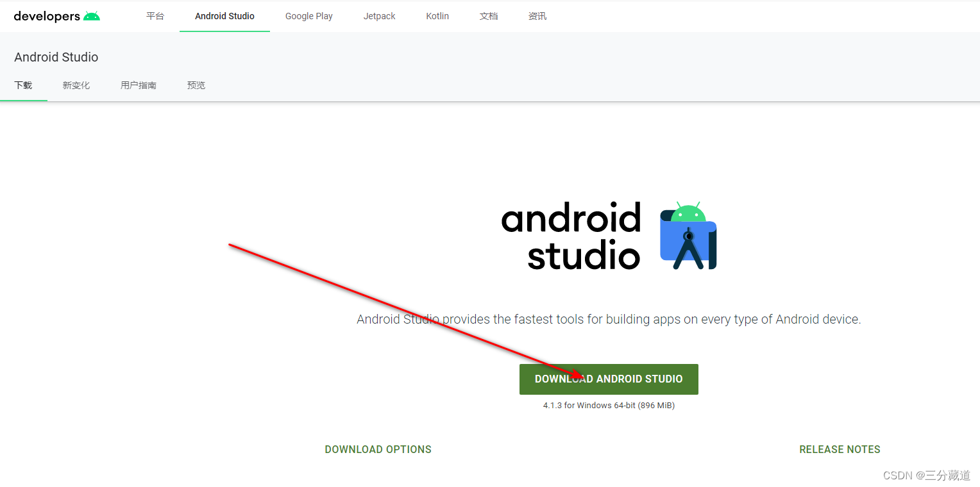Click the Download Android Studio button
Viewport: 980px width, 487px height.
point(609,379)
